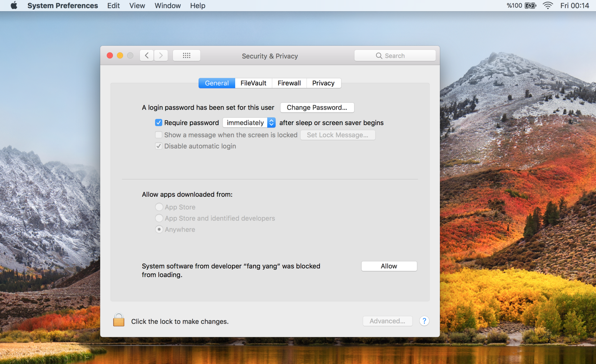Image resolution: width=596 pixels, height=364 pixels.
Task: Click into the Search field
Action: pyautogui.click(x=395, y=56)
